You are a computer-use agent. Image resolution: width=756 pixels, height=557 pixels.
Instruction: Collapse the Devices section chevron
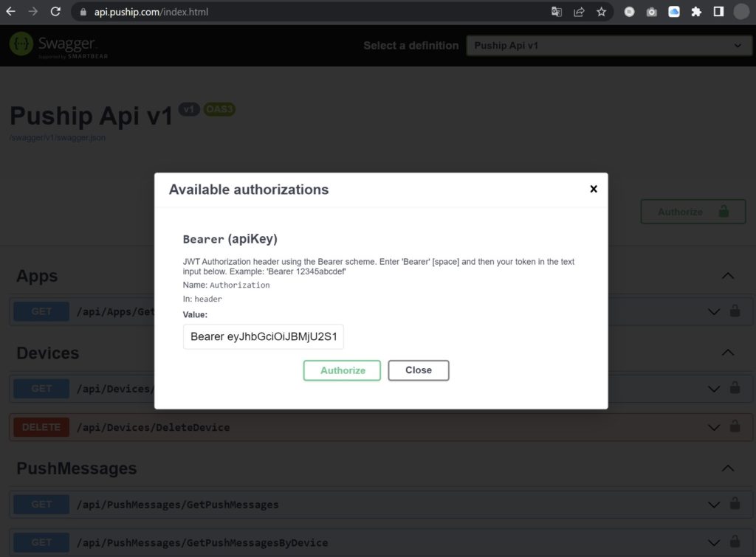(x=728, y=353)
